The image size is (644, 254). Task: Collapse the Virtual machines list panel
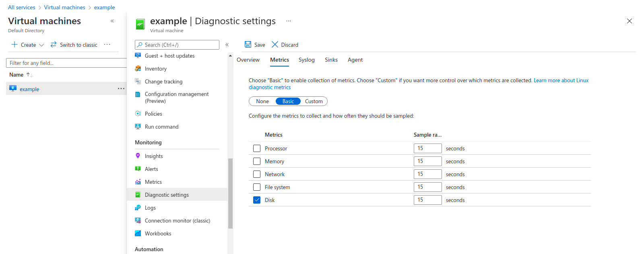click(x=112, y=21)
